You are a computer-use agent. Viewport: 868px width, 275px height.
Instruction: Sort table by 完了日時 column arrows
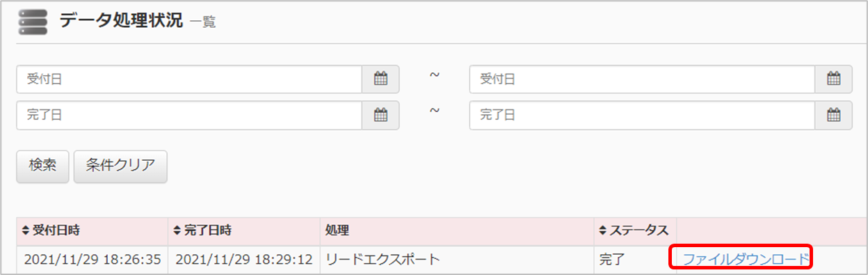(178, 230)
